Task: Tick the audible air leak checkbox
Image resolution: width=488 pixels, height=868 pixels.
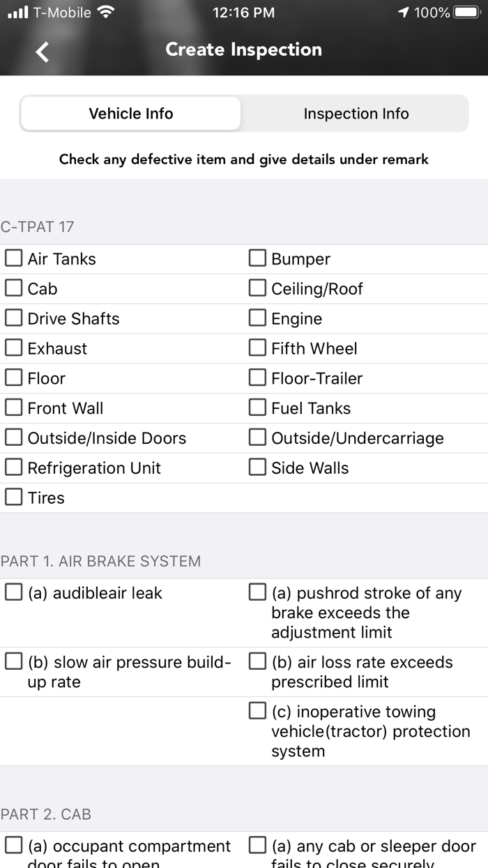Action: (x=14, y=593)
